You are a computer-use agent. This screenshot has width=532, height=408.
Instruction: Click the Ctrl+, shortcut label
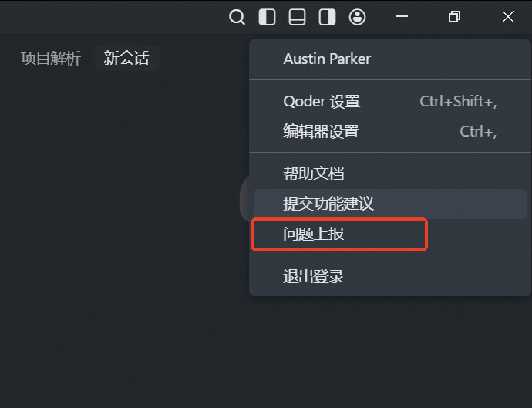[478, 131]
